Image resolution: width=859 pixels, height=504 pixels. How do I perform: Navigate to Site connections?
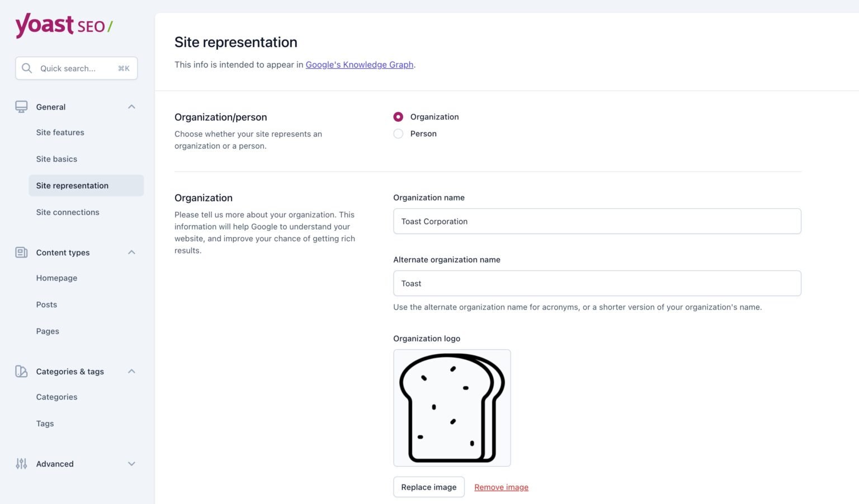(x=67, y=212)
